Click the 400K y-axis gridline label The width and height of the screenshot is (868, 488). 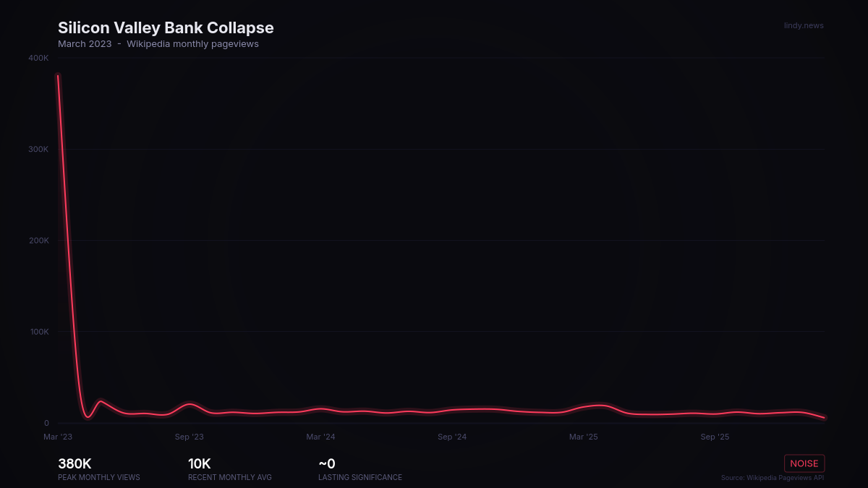(38, 58)
